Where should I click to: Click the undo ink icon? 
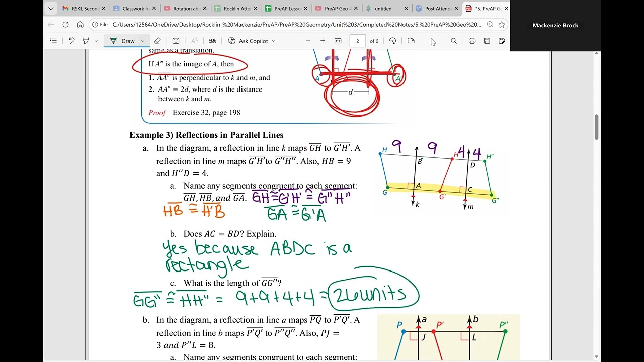(71, 41)
